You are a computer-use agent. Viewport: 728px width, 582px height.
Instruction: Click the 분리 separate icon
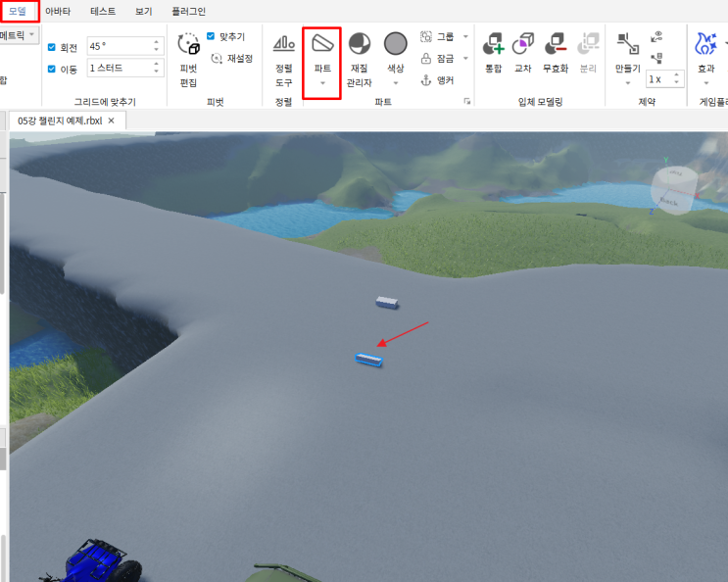pyautogui.click(x=588, y=44)
